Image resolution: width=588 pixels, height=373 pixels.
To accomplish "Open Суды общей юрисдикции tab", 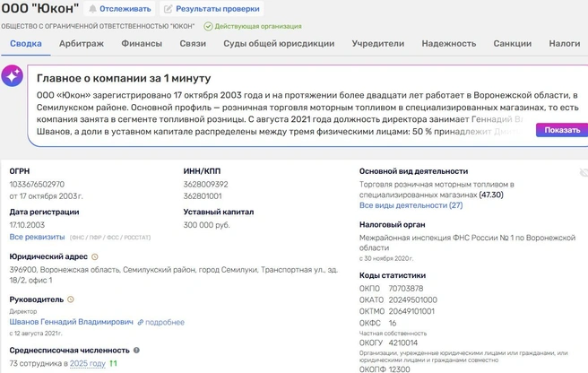I will [279, 44].
